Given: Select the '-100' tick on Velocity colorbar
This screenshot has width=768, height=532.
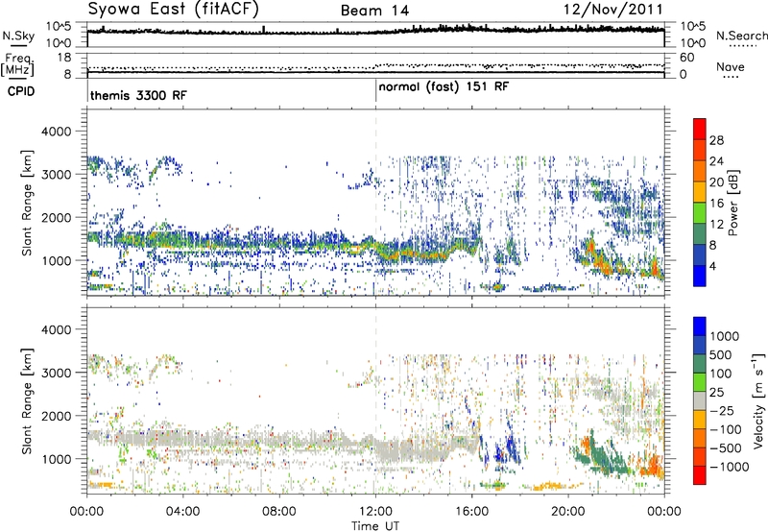Looking at the screenshot, I should coord(726,429).
